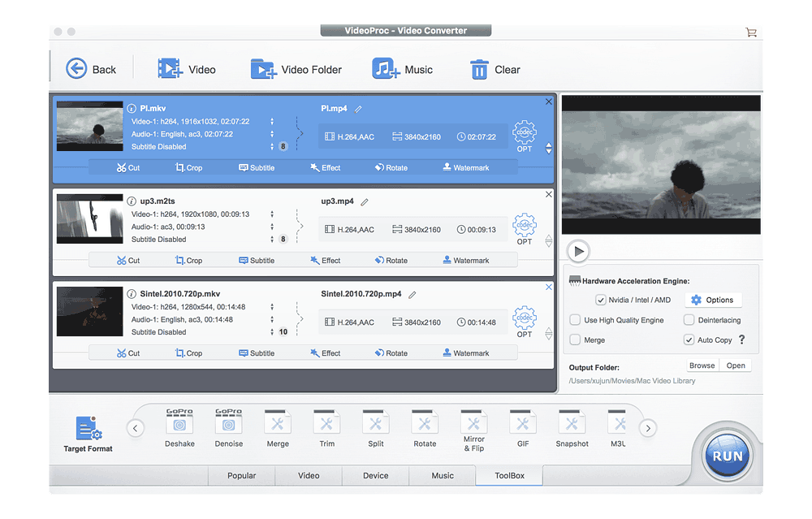Open the Video Folder import icon

point(264,69)
